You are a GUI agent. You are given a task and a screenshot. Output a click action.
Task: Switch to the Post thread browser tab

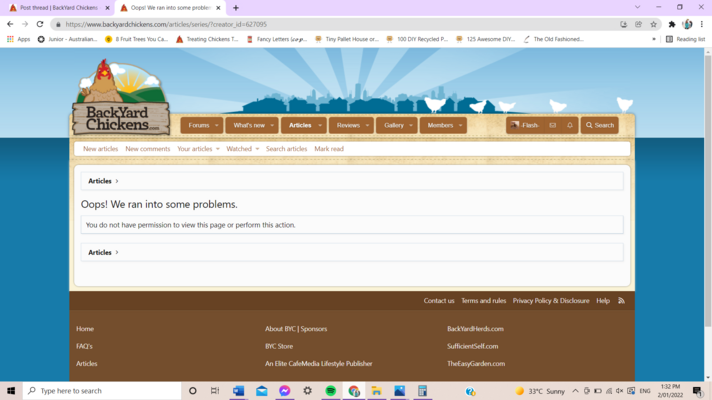click(58, 7)
